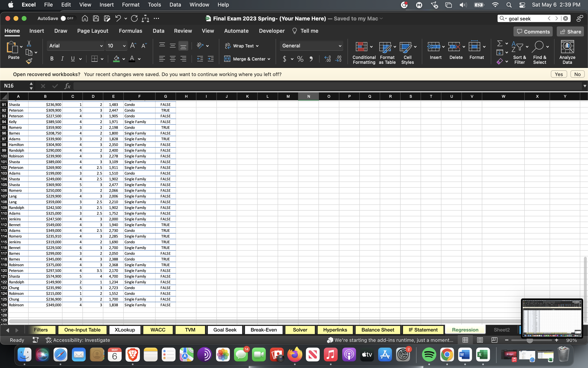Viewport: 588px width, 368px height.
Task: Click the Cut scissors icon
Action: (29, 44)
